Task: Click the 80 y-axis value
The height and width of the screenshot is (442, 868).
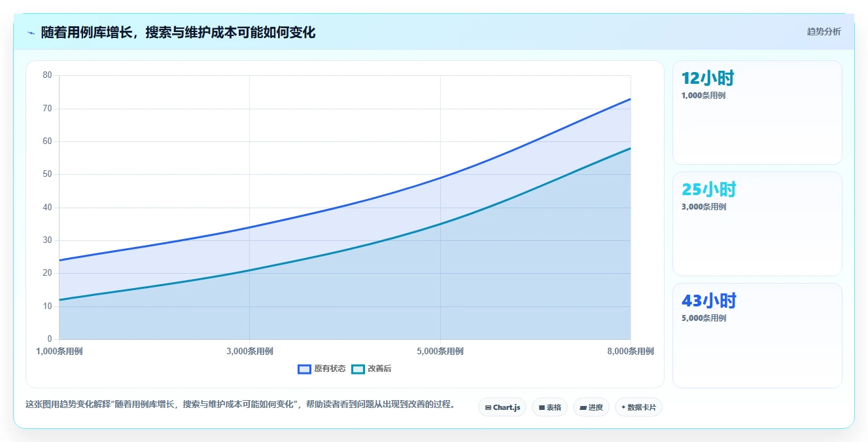Action: [47, 75]
